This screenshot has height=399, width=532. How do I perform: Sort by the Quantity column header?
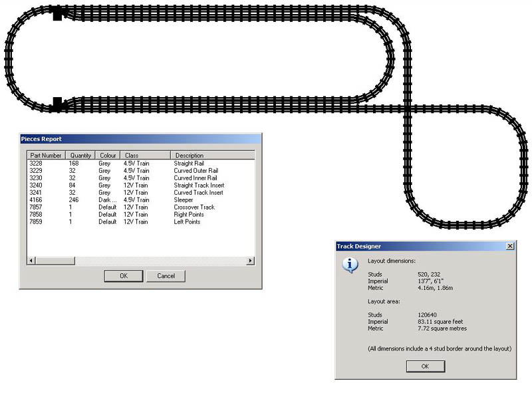(x=80, y=155)
